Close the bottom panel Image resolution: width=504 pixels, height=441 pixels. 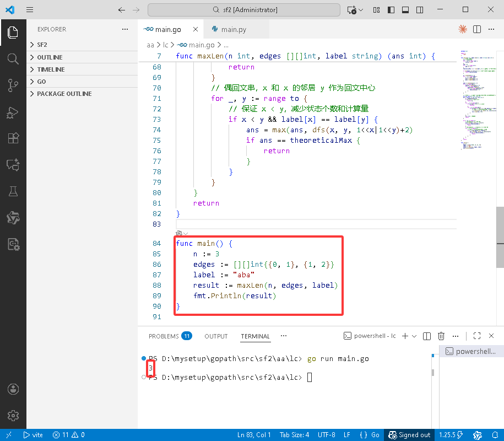tap(491, 336)
